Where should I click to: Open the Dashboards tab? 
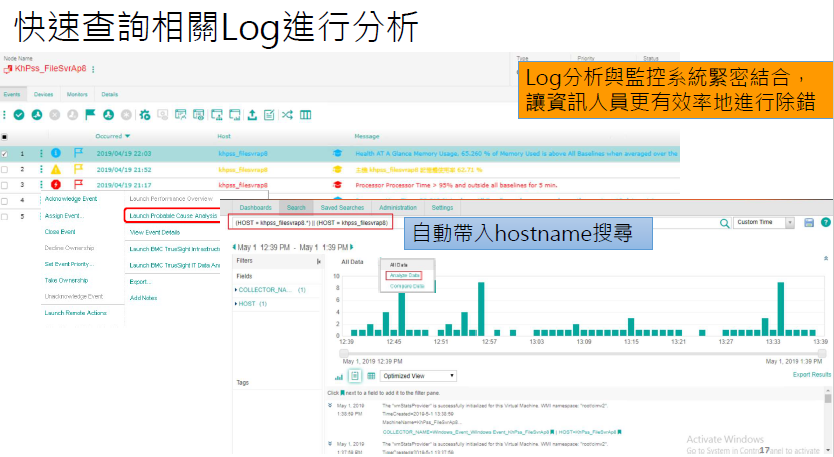255,207
